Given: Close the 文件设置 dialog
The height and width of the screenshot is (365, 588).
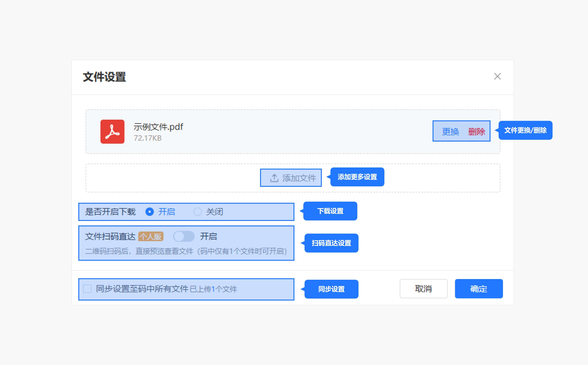Looking at the screenshot, I should pyautogui.click(x=497, y=77).
